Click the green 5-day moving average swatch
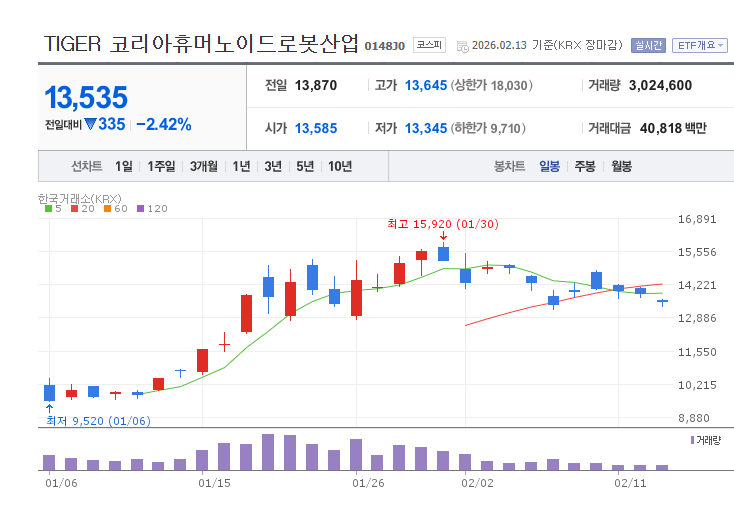 pyautogui.click(x=48, y=209)
